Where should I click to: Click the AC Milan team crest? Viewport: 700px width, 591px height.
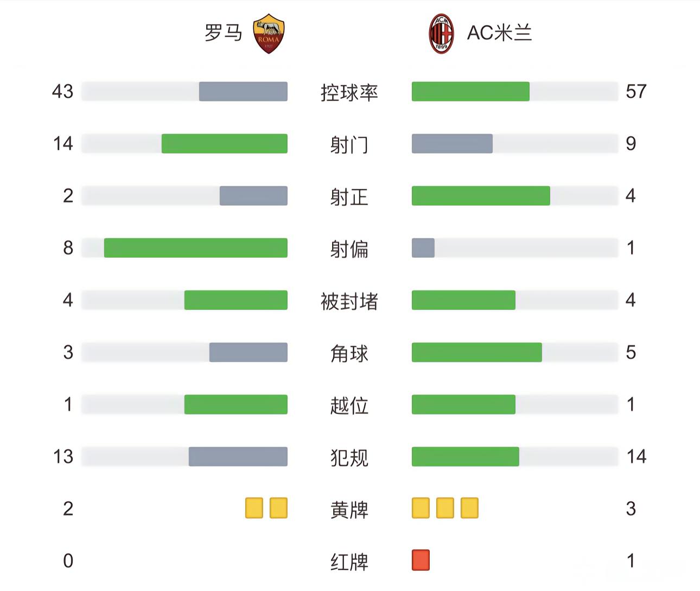[441, 34]
